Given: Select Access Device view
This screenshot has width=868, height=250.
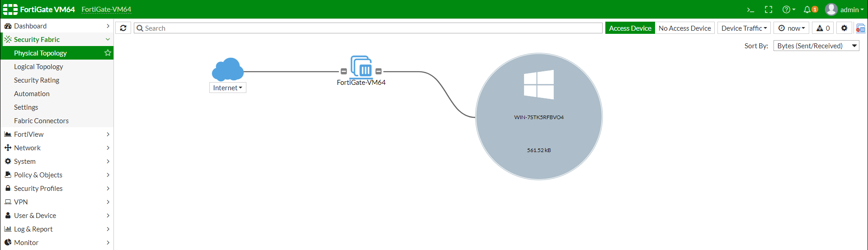Looking at the screenshot, I should pos(630,28).
